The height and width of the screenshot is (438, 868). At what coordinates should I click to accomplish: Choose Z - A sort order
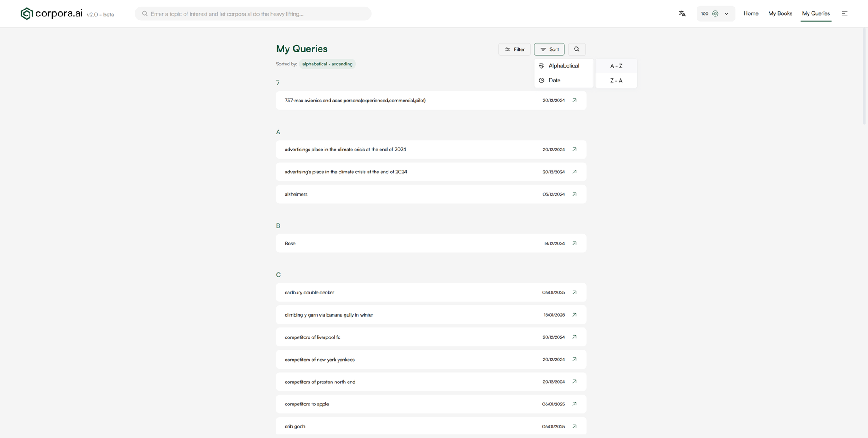[x=616, y=81]
